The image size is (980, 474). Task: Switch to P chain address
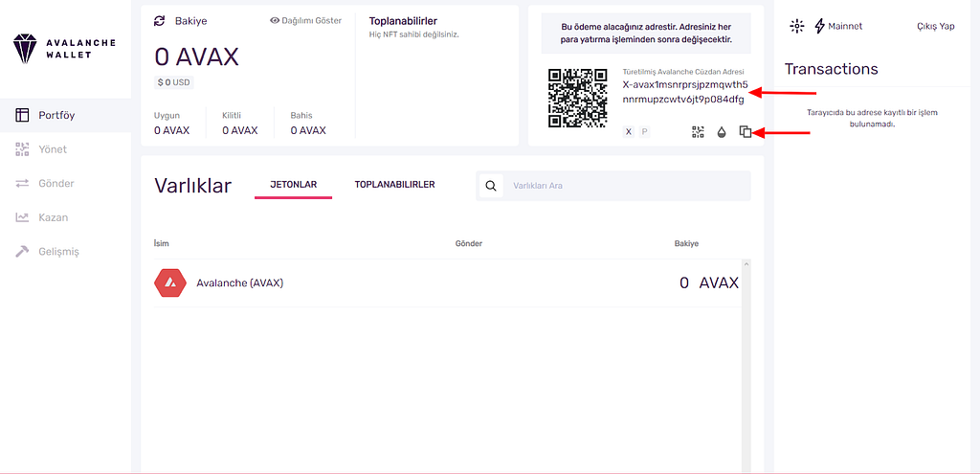point(644,132)
